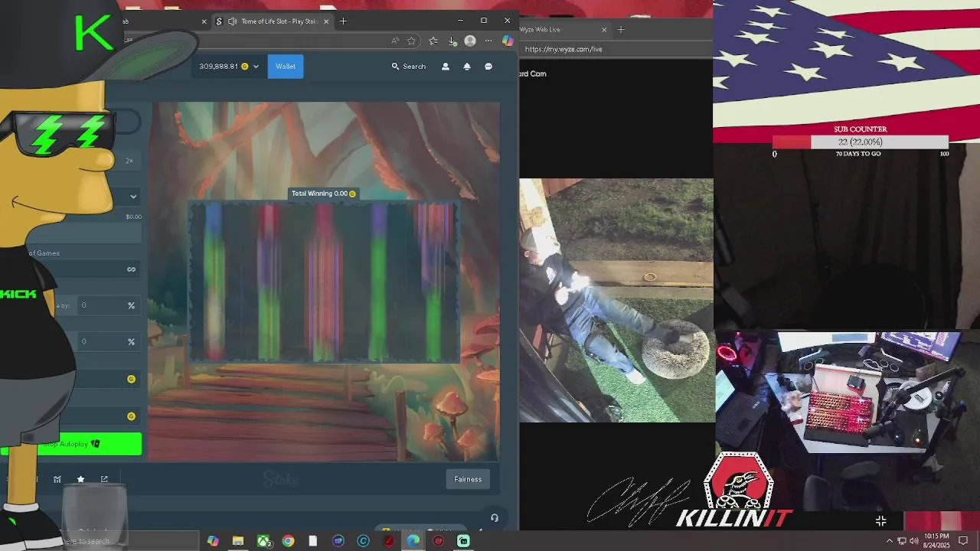Screen dimensions: 980x551
Task: Click Stop Autoplay button
Action: [71, 445]
